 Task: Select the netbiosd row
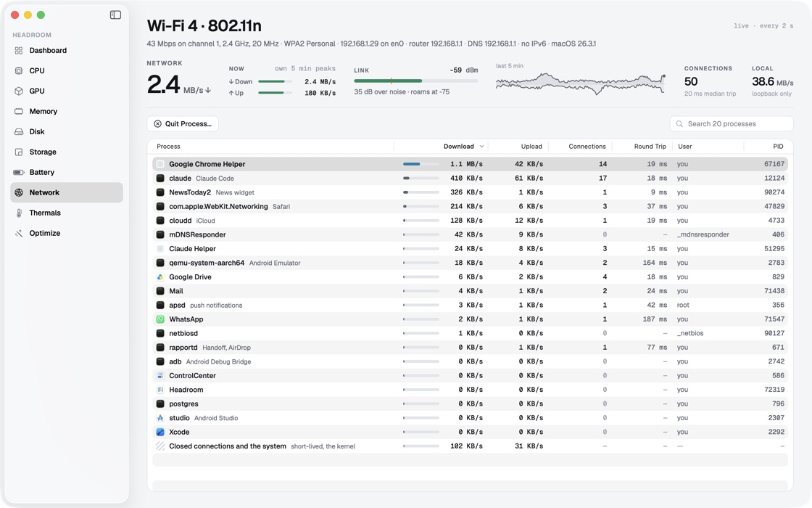pos(471,333)
